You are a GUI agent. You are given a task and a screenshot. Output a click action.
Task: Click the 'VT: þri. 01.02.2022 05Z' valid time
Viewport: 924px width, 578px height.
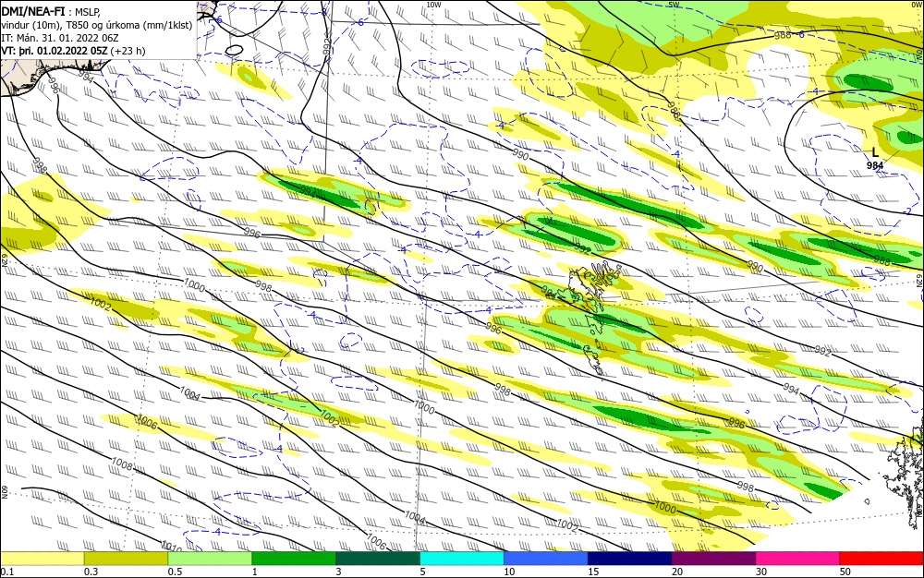[55, 51]
